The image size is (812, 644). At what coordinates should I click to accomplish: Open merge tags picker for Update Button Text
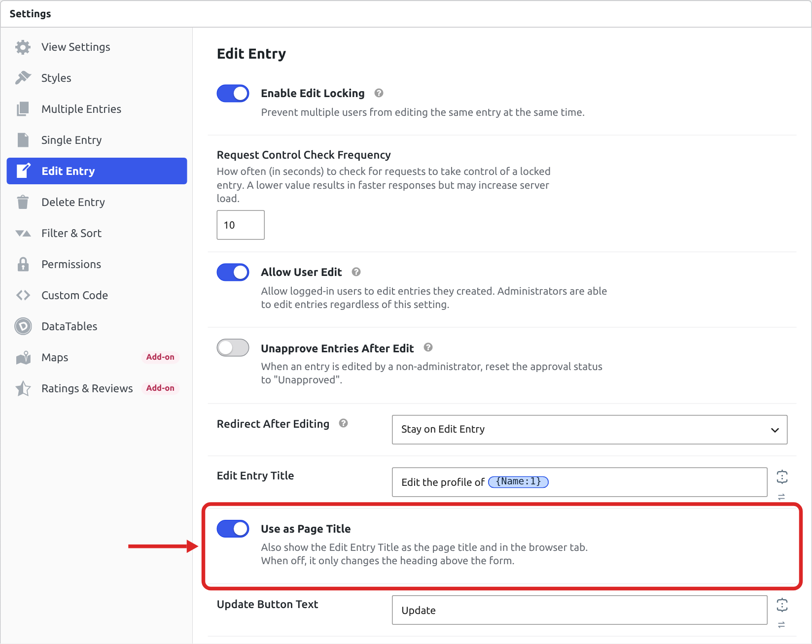click(782, 605)
